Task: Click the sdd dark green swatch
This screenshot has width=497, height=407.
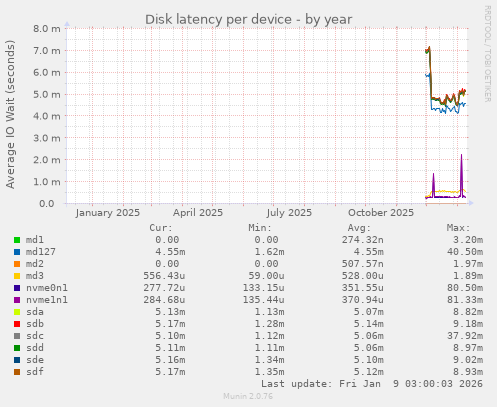Action: (x=17, y=348)
